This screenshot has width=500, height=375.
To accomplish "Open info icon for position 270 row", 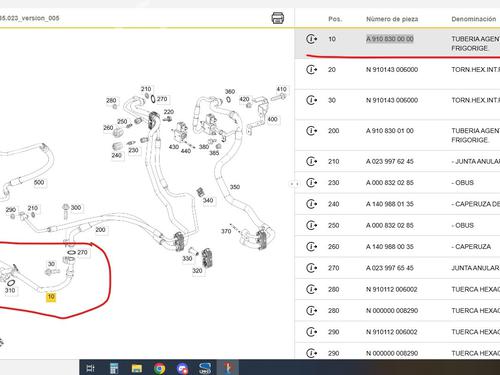I will [311, 268].
